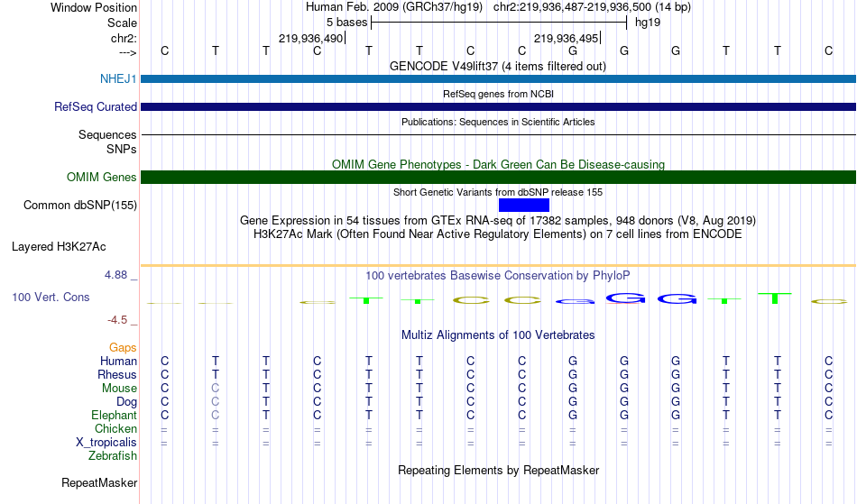Click the Dog alignment row label
Viewport: 857px width, 504px height.
[126, 402]
